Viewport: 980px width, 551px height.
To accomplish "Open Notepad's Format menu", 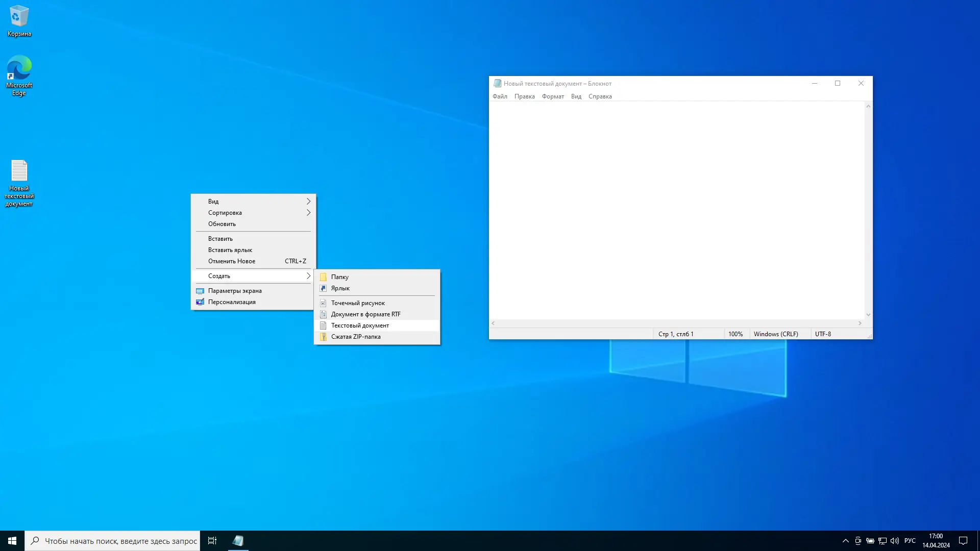I will click(553, 96).
